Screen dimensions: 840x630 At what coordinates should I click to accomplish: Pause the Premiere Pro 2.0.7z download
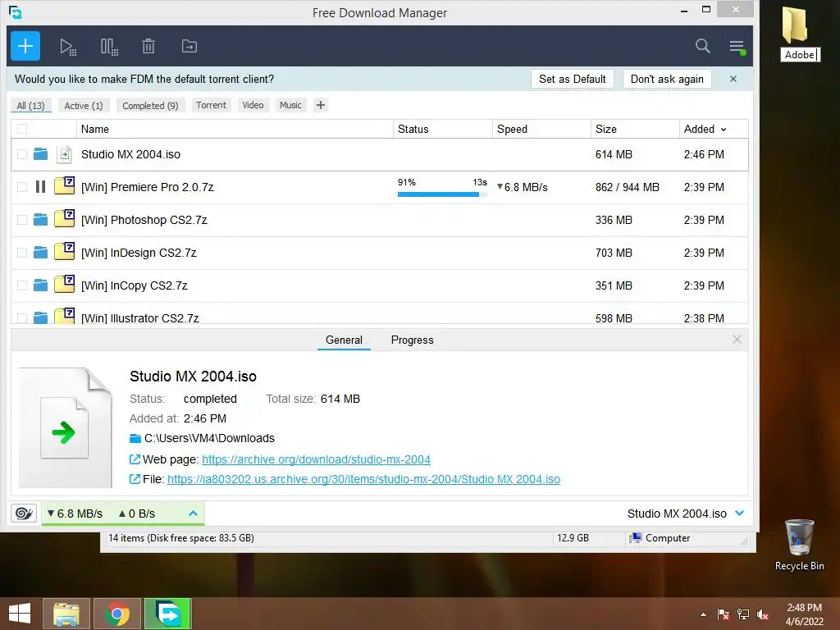point(40,187)
